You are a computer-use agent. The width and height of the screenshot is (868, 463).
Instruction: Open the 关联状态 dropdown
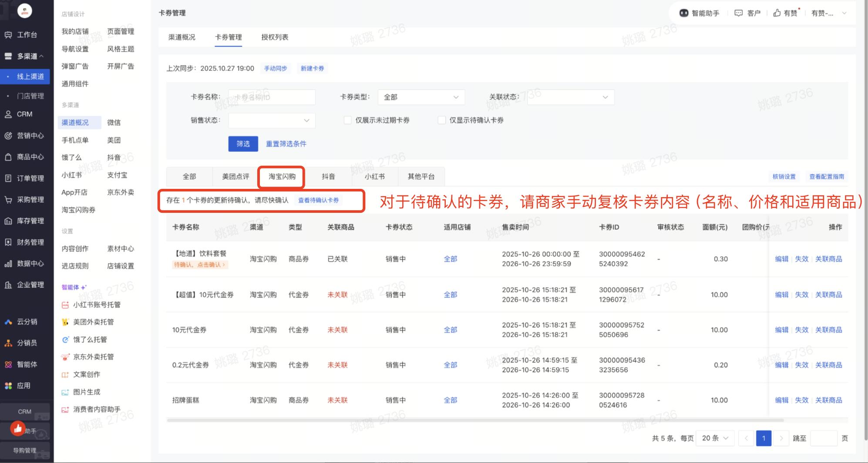point(570,97)
